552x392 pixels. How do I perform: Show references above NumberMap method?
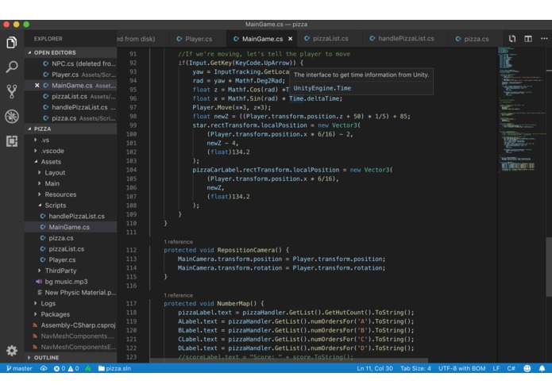coord(178,295)
